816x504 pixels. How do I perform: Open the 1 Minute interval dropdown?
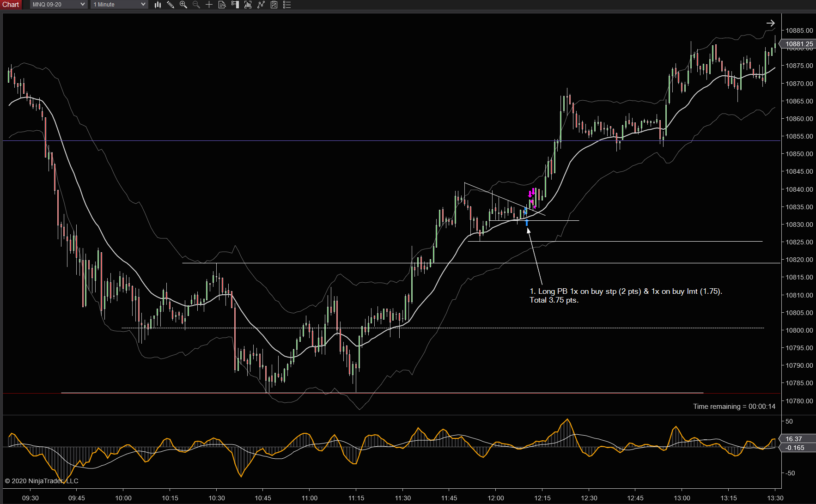click(119, 5)
